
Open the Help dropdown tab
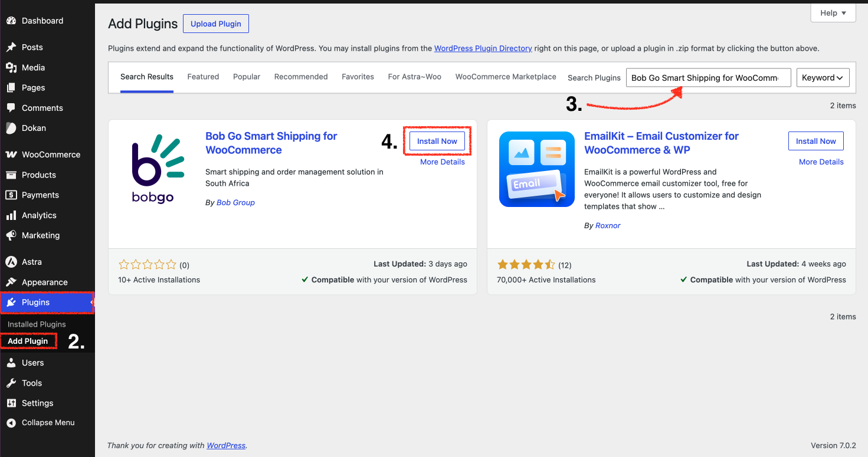pyautogui.click(x=833, y=13)
